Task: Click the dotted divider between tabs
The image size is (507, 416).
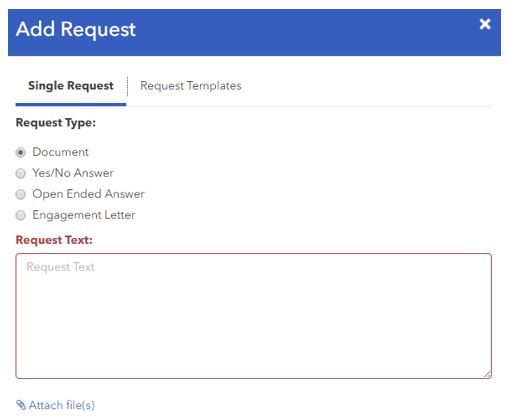Action: 127,86
